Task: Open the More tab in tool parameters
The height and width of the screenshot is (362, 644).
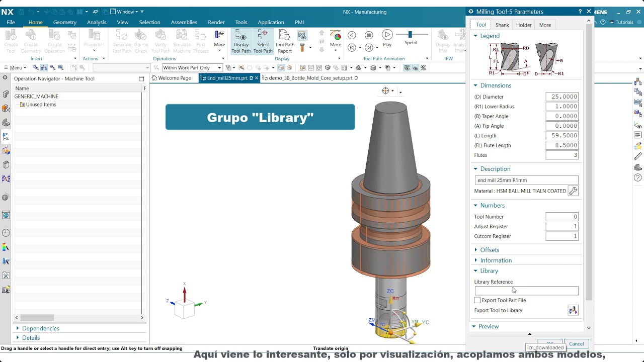Action: (x=545, y=25)
